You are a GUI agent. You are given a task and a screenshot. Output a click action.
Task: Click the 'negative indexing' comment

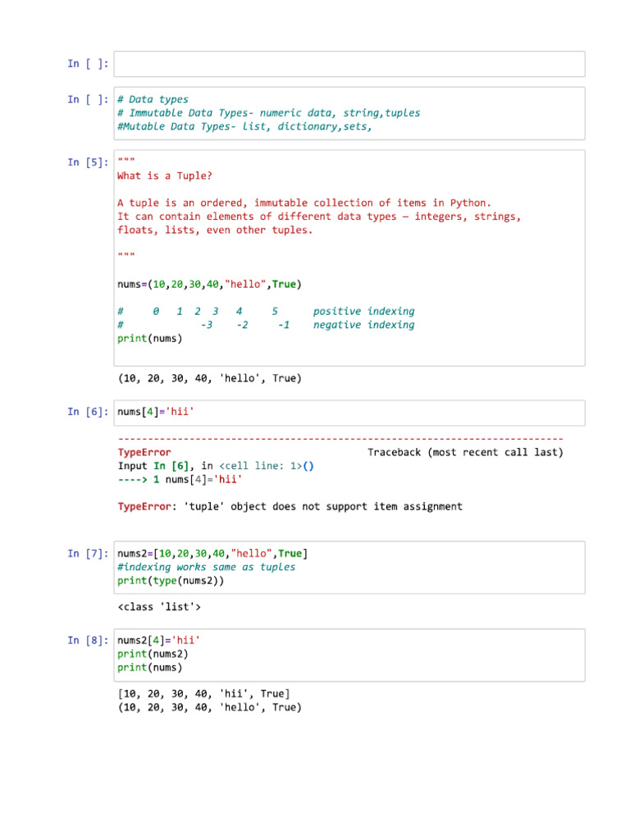pos(363,325)
